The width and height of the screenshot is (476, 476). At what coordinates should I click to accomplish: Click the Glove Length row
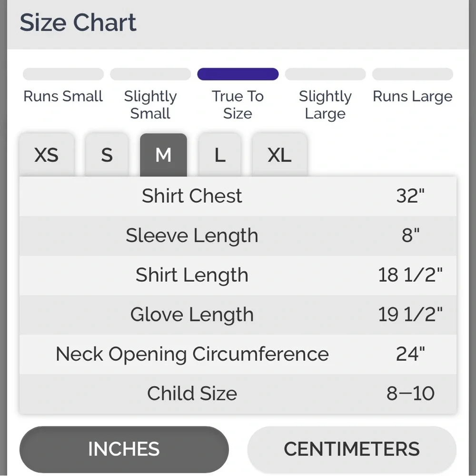238,315
